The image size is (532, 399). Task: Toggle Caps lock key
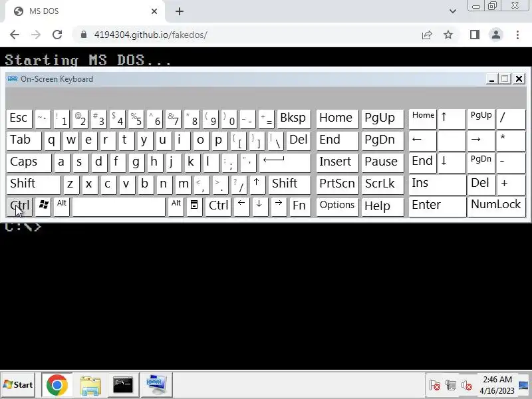pos(29,162)
